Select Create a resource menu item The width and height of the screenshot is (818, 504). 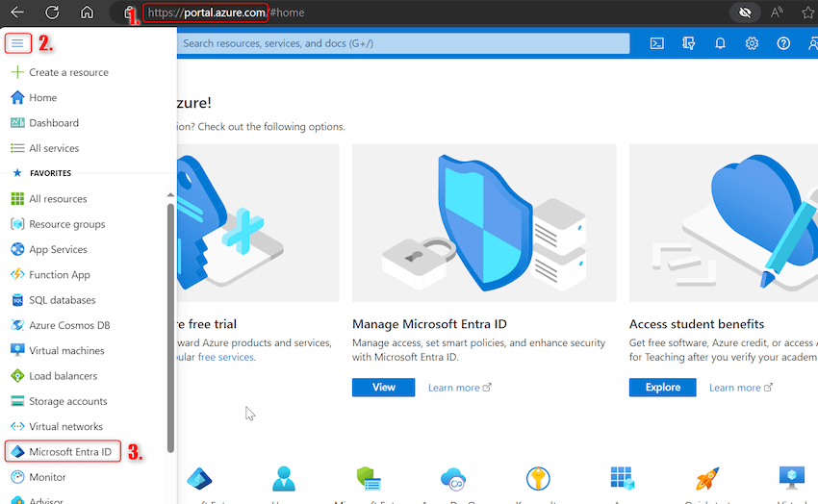coord(68,72)
